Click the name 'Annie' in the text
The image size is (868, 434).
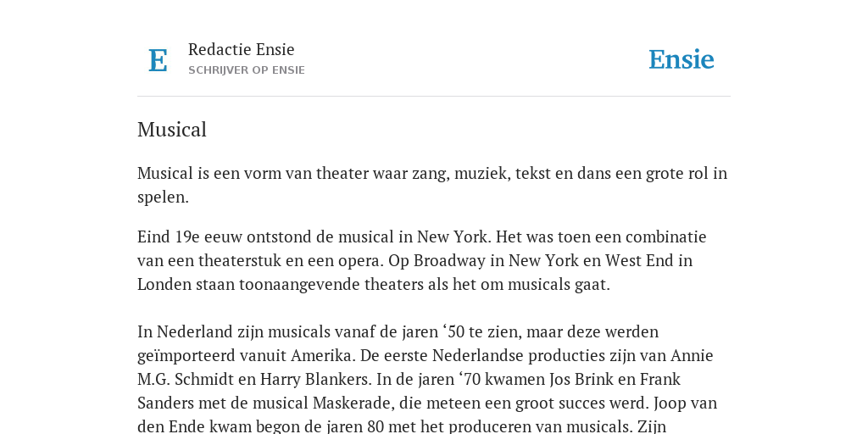692,355
